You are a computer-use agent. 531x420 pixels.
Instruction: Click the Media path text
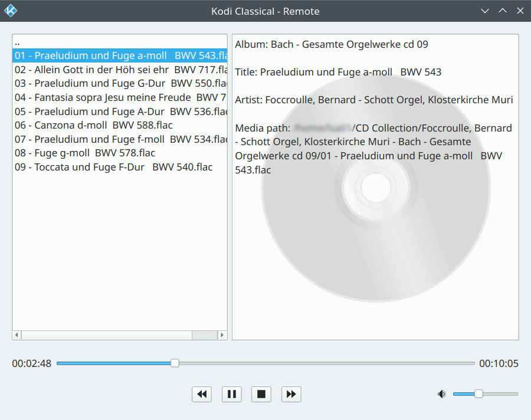[374, 149]
